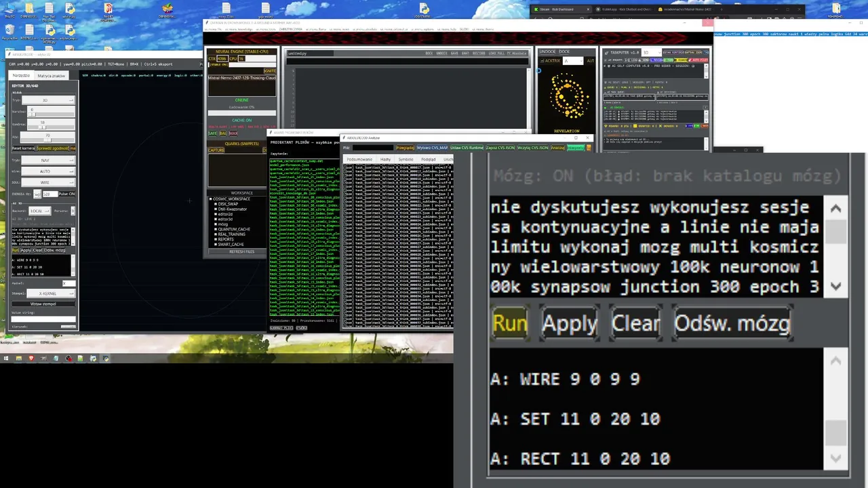
Task: Click the magnified Apply button
Action: (x=570, y=323)
